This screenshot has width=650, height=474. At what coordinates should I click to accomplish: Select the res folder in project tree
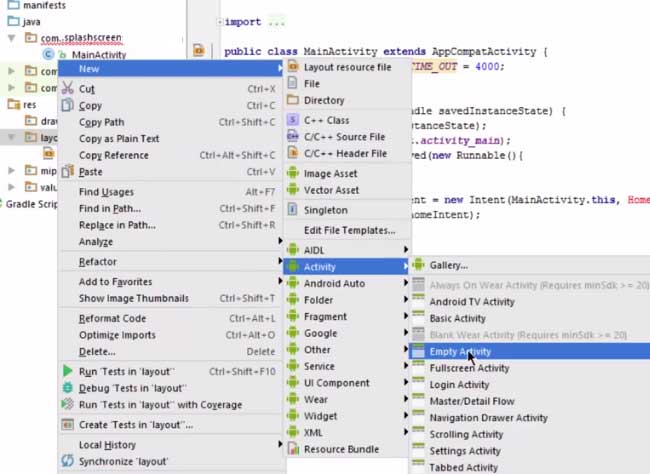point(22,105)
